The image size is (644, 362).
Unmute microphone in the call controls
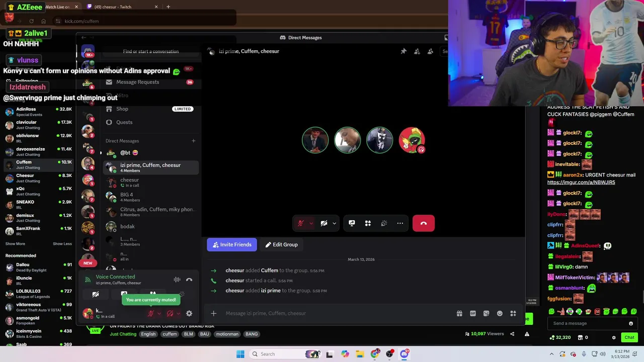[300, 223]
